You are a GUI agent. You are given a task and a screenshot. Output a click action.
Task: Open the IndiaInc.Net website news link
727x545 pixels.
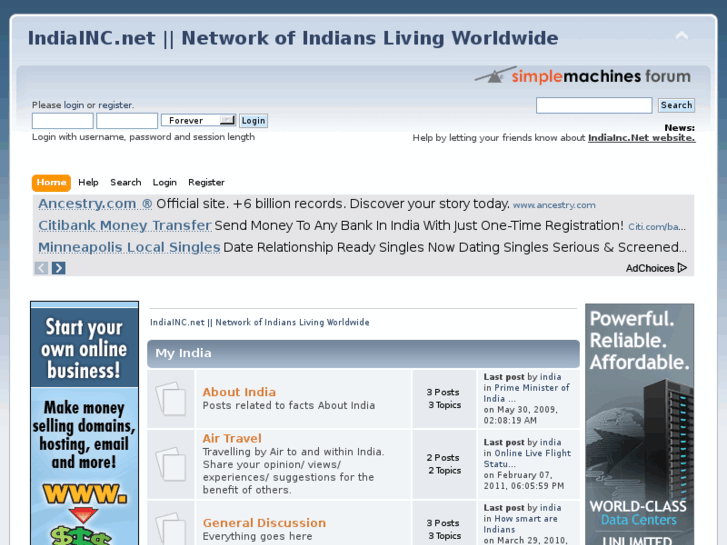[642, 138]
